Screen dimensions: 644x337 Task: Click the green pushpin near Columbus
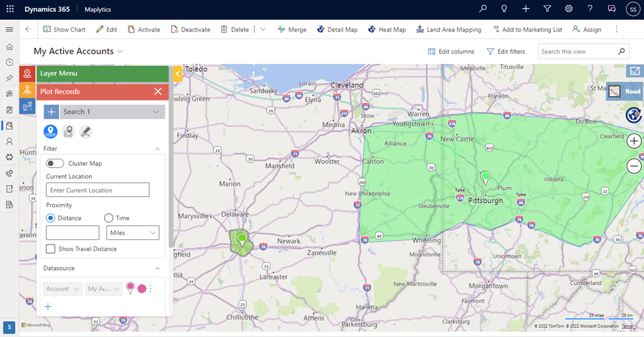[242, 239]
